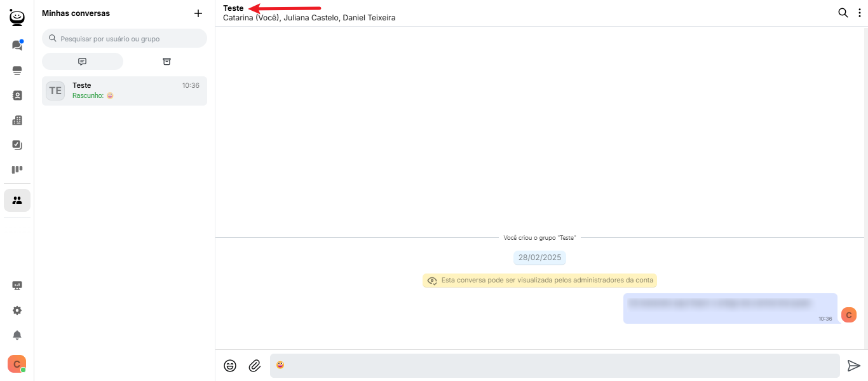This screenshot has width=868, height=381.
Task: Open the emoji picker smiley icon
Action: pos(230,366)
